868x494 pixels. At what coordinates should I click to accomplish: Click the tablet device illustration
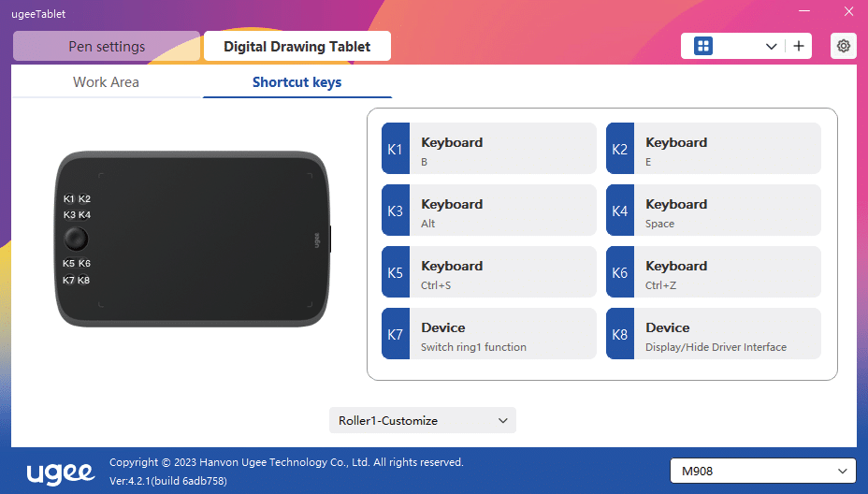193,239
